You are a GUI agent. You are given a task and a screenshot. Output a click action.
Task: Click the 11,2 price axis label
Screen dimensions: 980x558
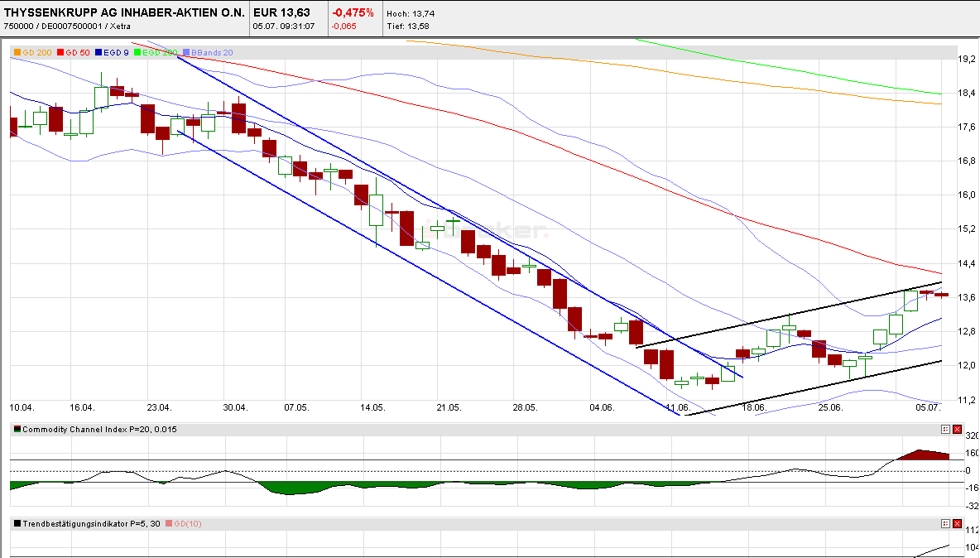[x=967, y=400]
